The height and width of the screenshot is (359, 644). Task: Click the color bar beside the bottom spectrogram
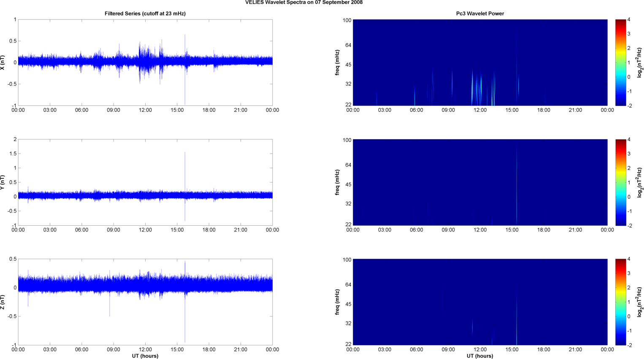tap(620, 302)
